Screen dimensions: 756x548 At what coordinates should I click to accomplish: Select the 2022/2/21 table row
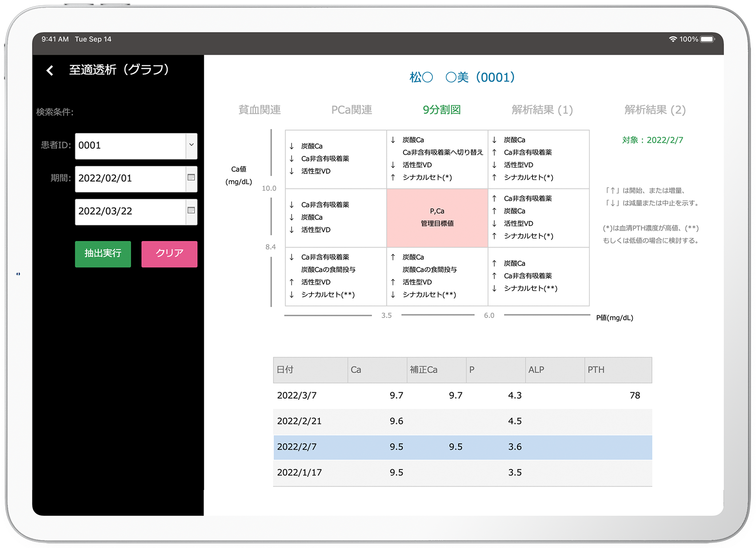(462, 421)
